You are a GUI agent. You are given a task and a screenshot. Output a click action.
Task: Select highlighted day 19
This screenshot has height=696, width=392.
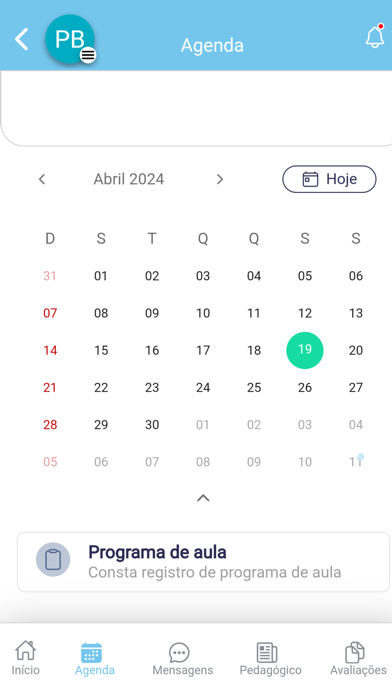pyautogui.click(x=305, y=350)
